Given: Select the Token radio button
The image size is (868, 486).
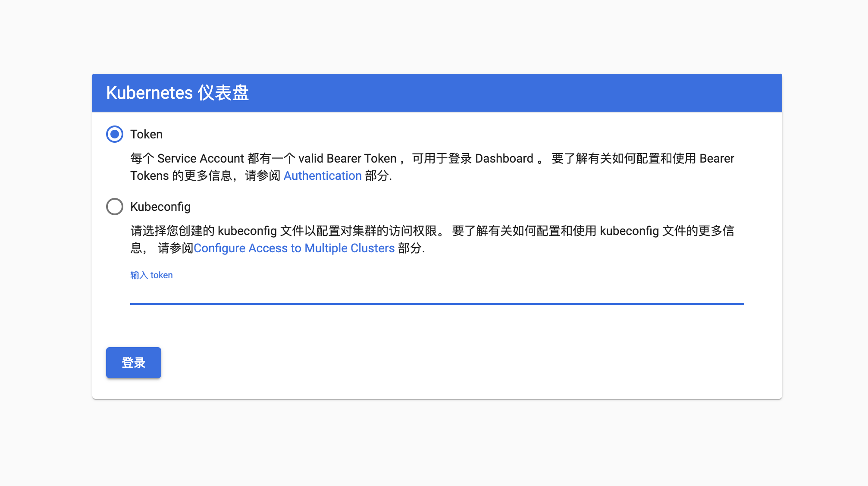Looking at the screenshot, I should click(115, 134).
